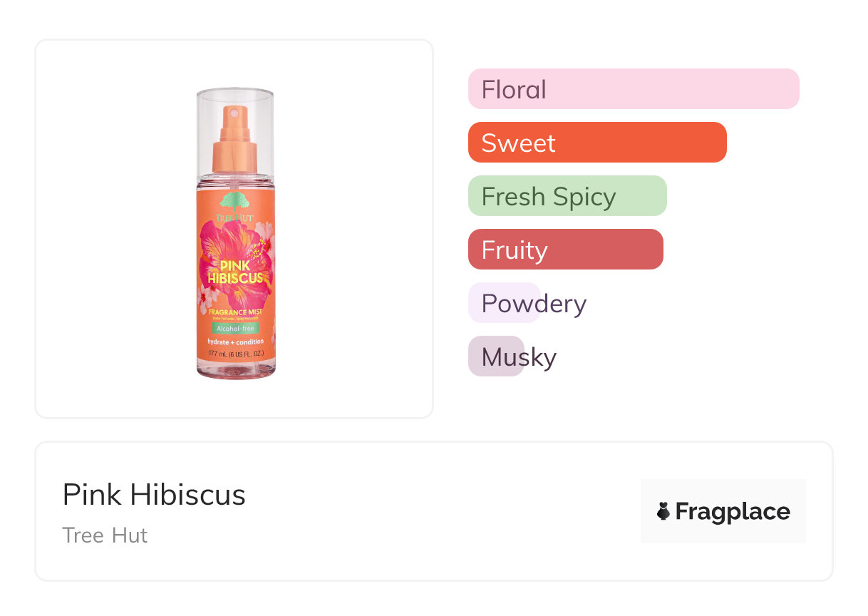Click the Fragrance Mist text on bottle
The image size is (868, 616).
click(x=235, y=312)
